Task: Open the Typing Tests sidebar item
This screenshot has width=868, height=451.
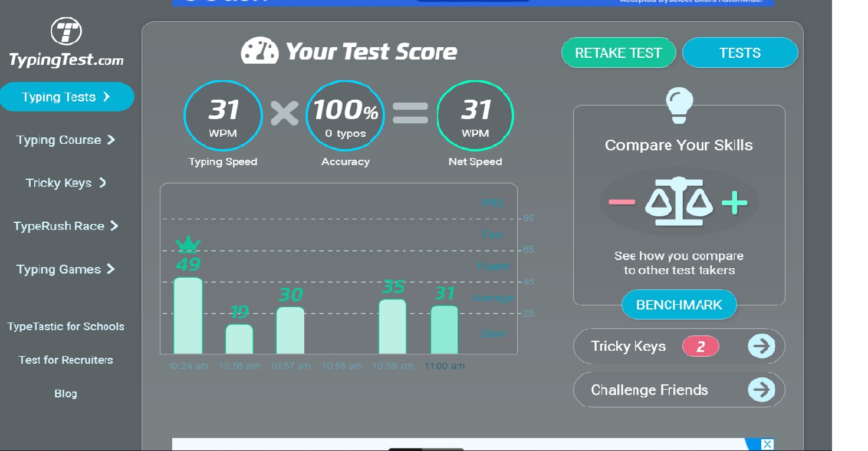Action: (x=67, y=97)
